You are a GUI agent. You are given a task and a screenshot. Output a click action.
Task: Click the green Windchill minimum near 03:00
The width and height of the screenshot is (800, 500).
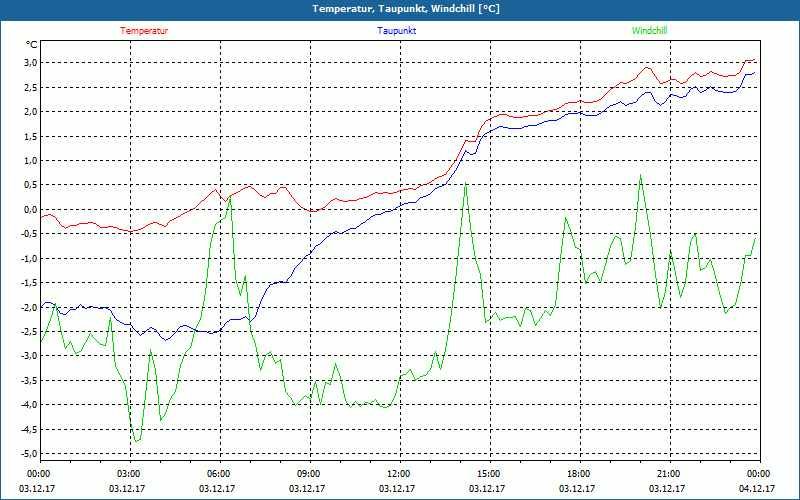(x=136, y=441)
